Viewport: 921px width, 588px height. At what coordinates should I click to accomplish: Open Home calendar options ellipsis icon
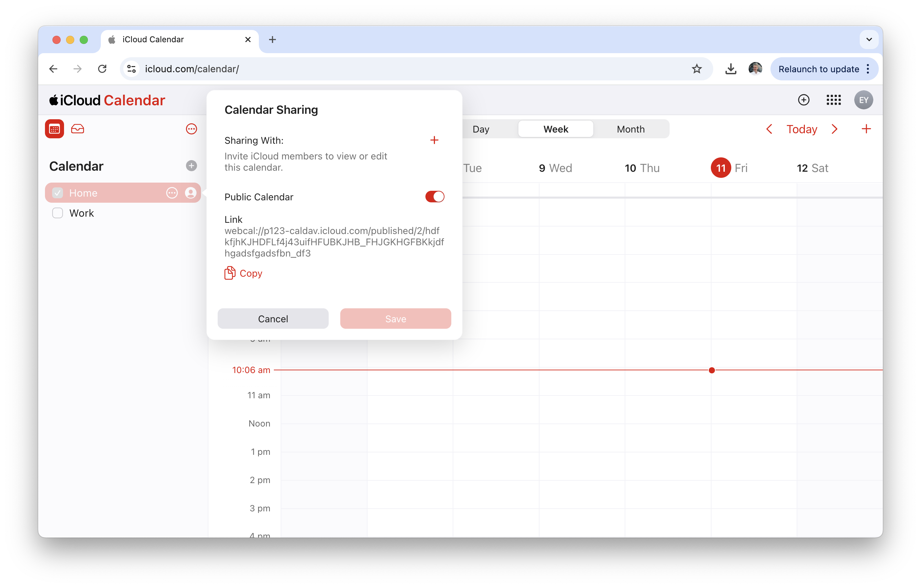click(172, 193)
